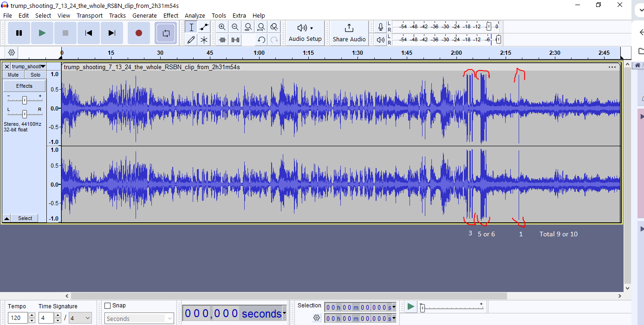Open the File menu
The image size is (644, 325).
[7, 15]
